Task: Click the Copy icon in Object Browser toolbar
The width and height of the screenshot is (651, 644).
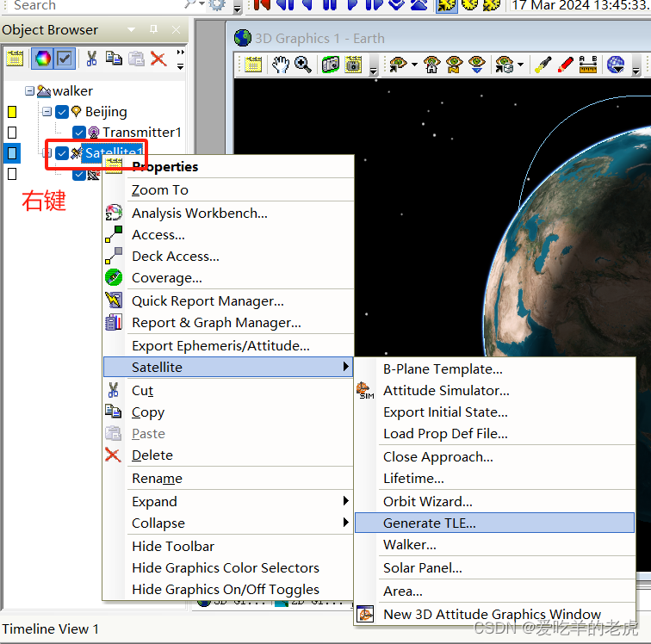Action: 114,59
